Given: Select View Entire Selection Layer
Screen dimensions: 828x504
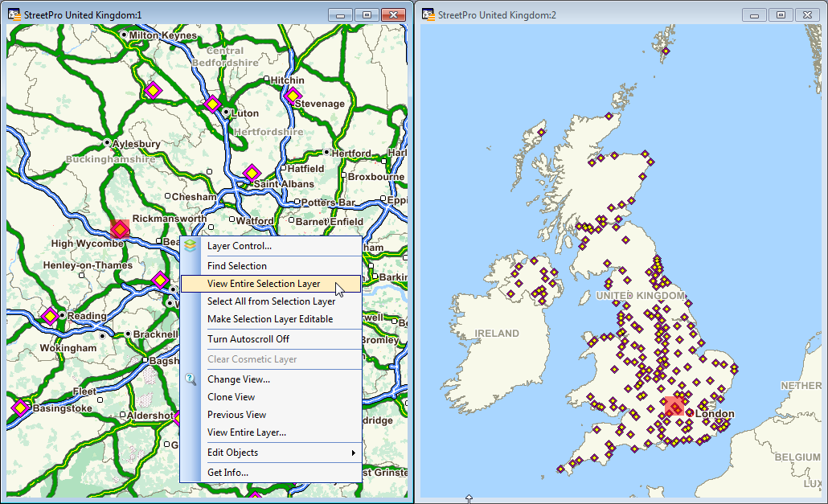Looking at the screenshot, I should (x=271, y=284).
